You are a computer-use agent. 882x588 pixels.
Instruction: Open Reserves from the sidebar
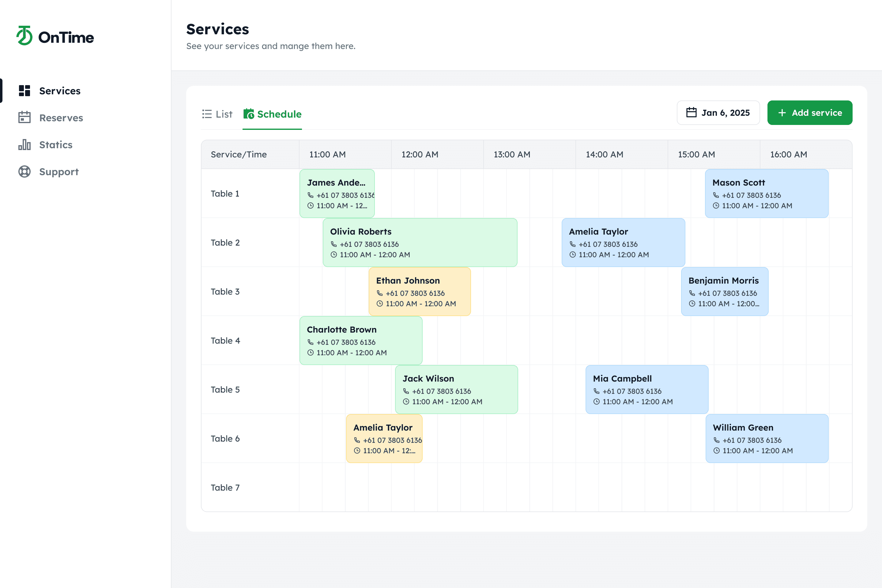click(61, 118)
